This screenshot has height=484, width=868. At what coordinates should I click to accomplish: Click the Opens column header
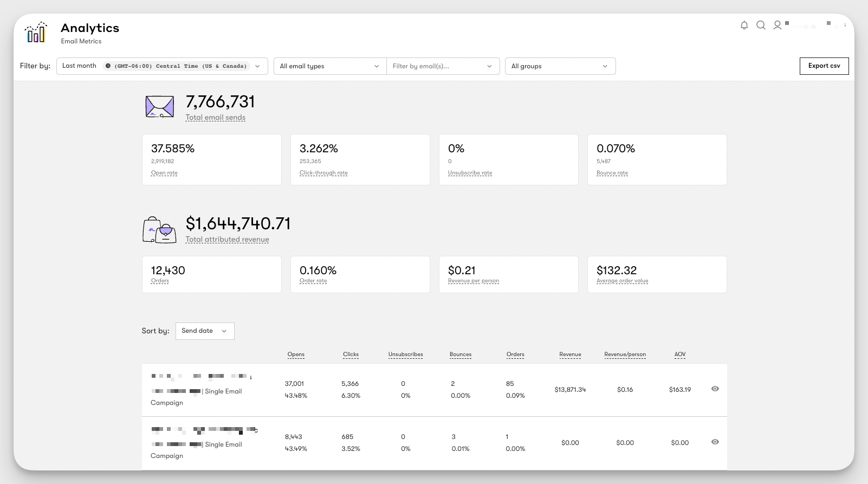(x=296, y=354)
